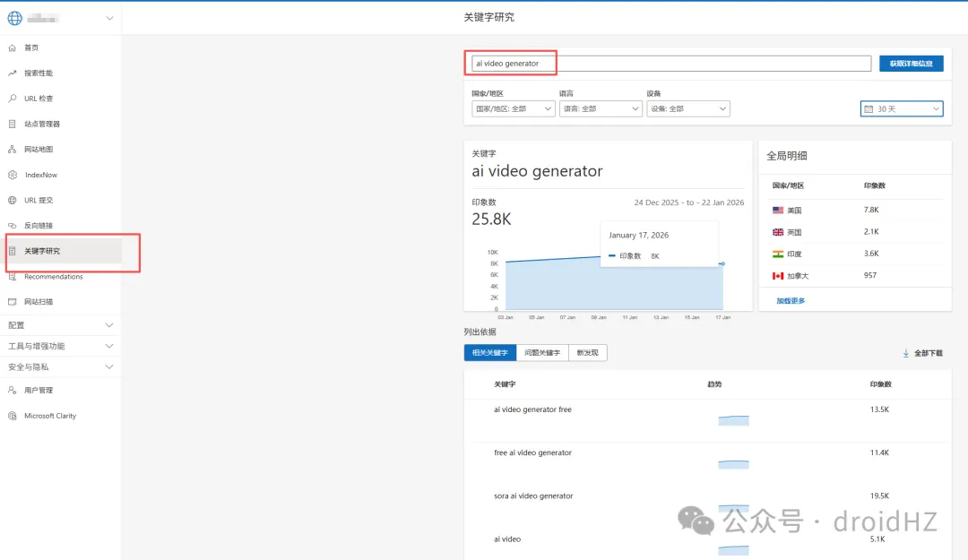
Task: Click the Microsoft Clarity icon
Action: (13, 416)
